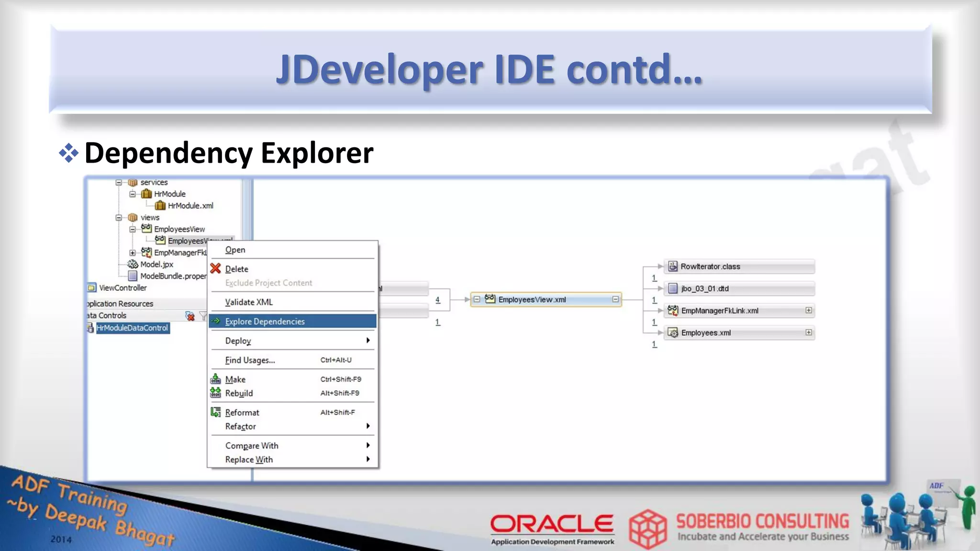Collapse the services package node
This screenshot has height=551, width=980.
pyautogui.click(x=119, y=182)
